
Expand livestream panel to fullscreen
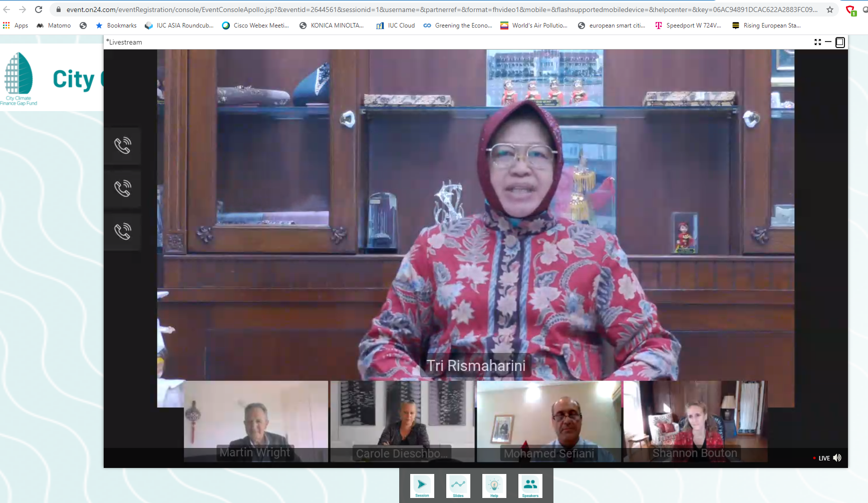pyautogui.click(x=817, y=43)
